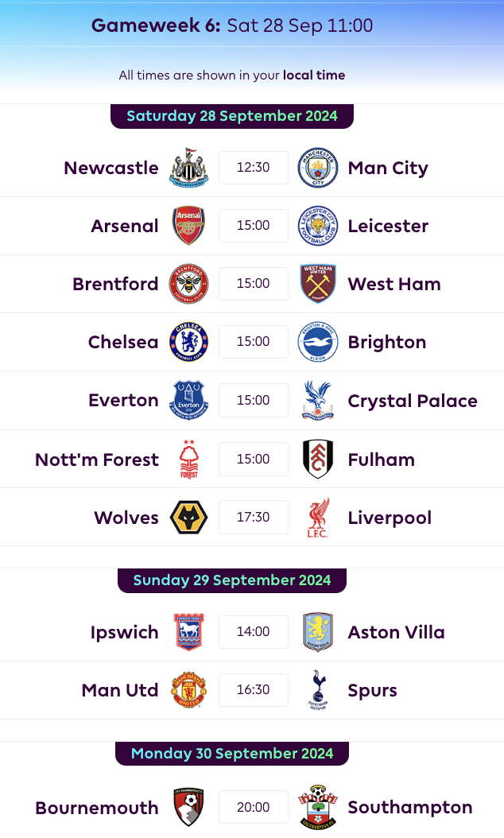Open the 16:30 Man Utd v Spurs time
This screenshot has width=504, height=838.
[x=254, y=690]
